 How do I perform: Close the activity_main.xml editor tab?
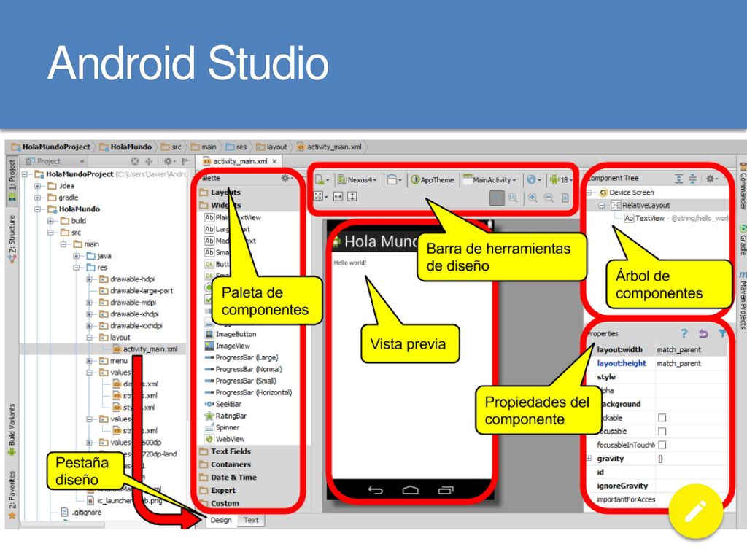click(x=274, y=161)
